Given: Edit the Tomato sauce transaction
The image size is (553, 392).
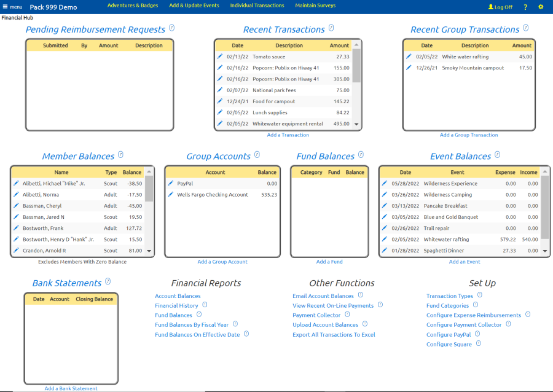Looking at the screenshot, I should click(220, 57).
